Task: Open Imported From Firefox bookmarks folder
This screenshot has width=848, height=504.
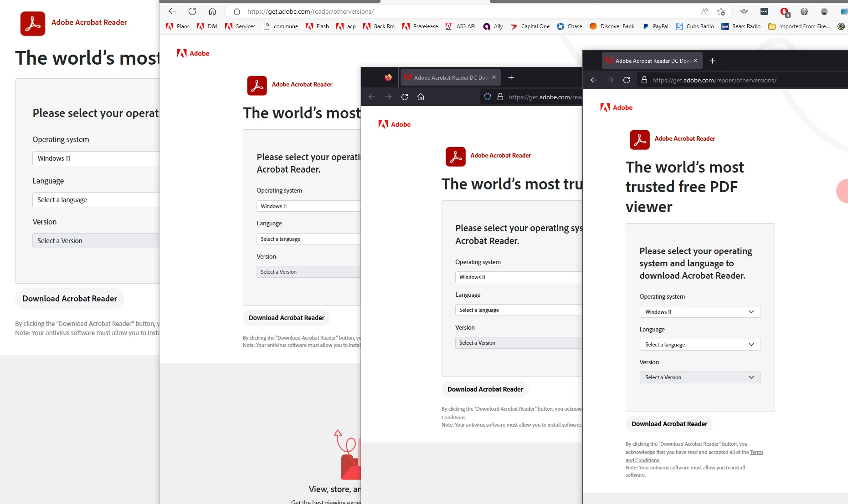Action: (x=799, y=26)
